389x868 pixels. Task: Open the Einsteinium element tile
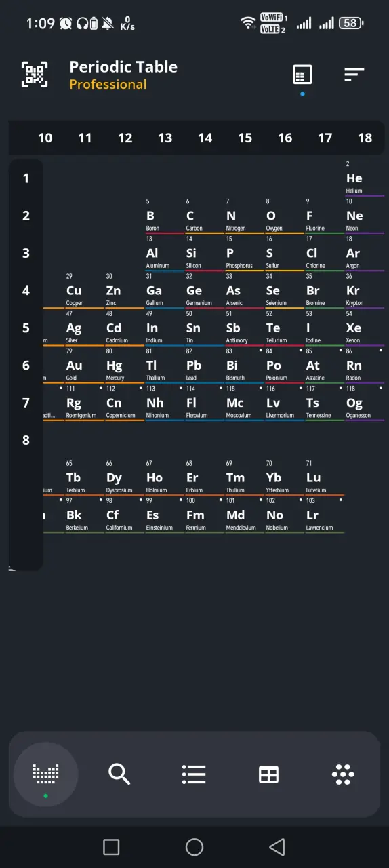coord(164,515)
